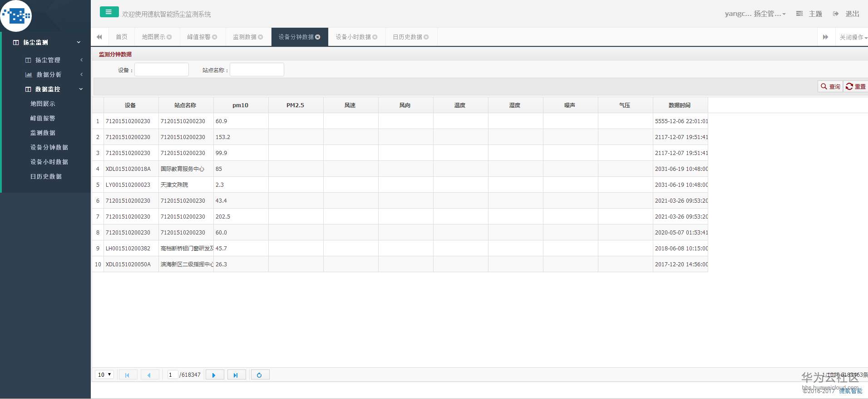The height and width of the screenshot is (399, 868).
Task: Click the 查询 search button
Action: pyautogui.click(x=830, y=86)
